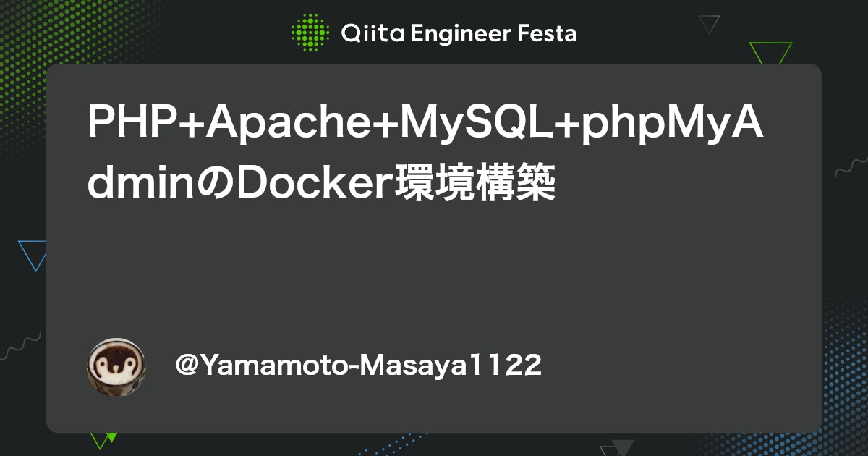
Task: Click the wavy squiggle on the right edge
Action: (851, 171)
